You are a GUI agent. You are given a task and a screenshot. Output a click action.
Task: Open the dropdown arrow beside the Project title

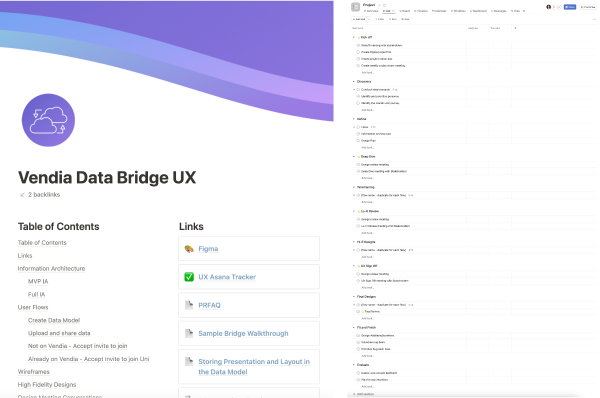379,5
